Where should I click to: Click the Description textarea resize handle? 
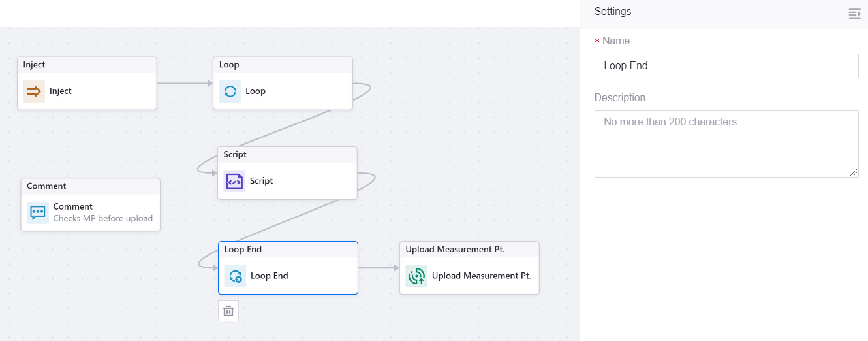(854, 173)
